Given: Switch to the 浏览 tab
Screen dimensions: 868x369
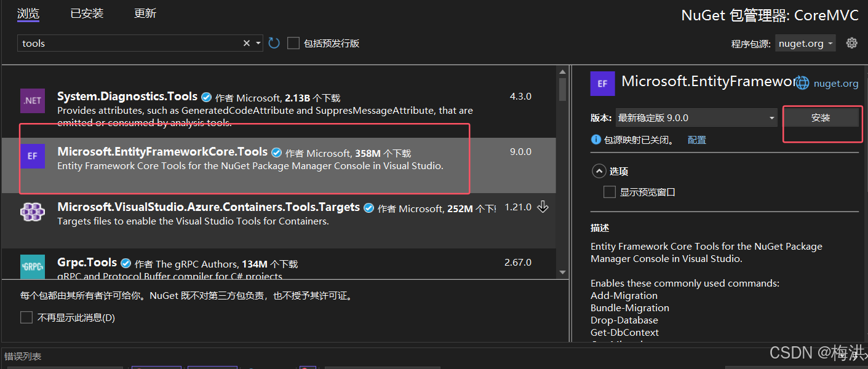Looking at the screenshot, I should (x=28, y=14).
